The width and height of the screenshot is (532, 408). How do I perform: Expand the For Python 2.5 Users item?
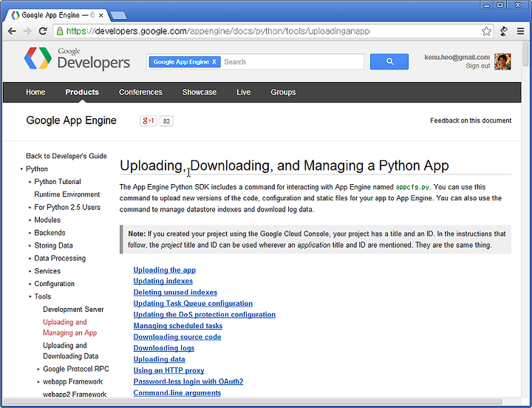pos(30,208)
